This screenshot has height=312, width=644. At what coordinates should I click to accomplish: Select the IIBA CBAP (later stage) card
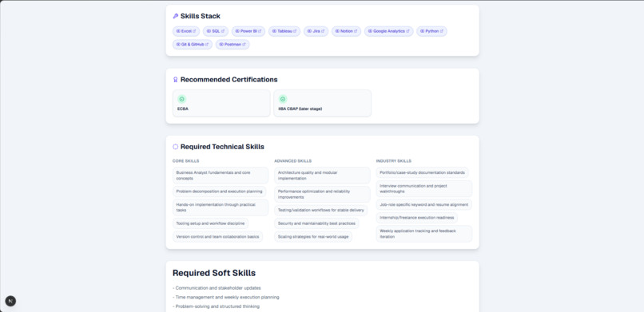(323, 103)
